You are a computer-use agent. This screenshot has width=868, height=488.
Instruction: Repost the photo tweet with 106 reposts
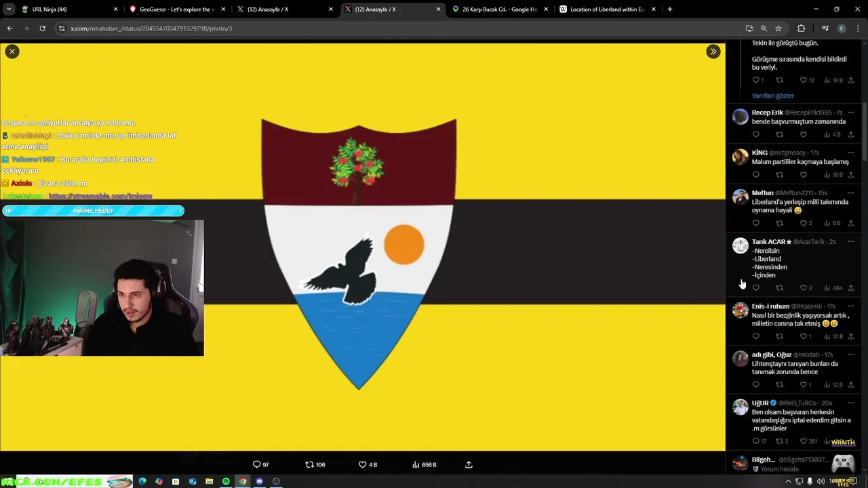(x=315, y=464)
